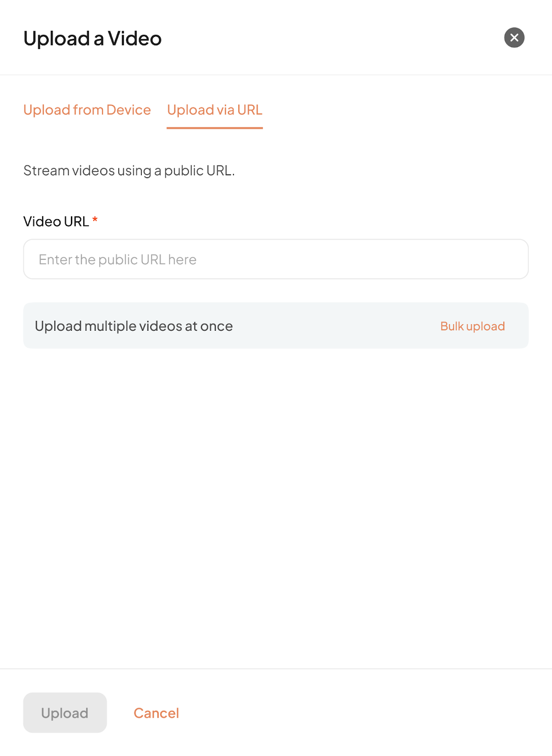Viewport: 552px width, 756px height.
Task: Click the footer area right of Cancel
Action: click(364, 713)
